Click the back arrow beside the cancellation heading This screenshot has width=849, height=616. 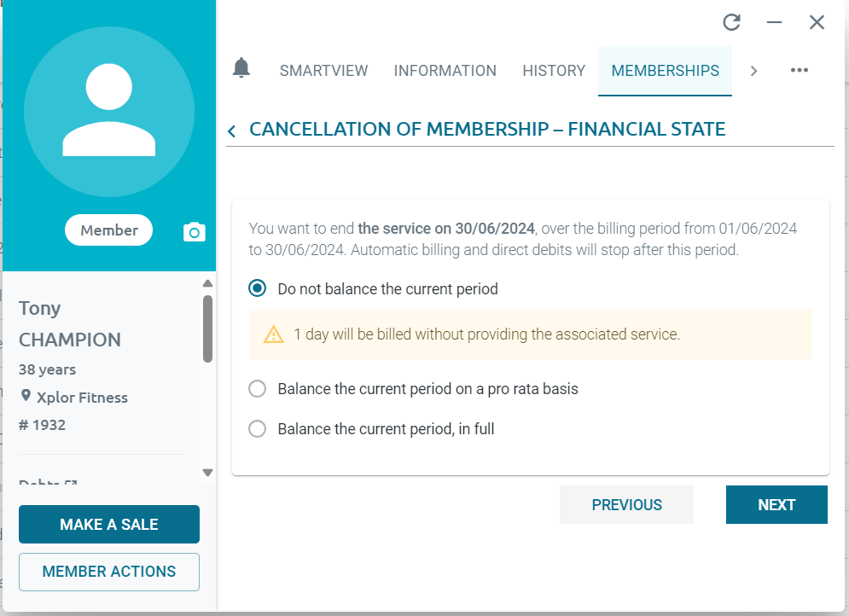[230, 131]
